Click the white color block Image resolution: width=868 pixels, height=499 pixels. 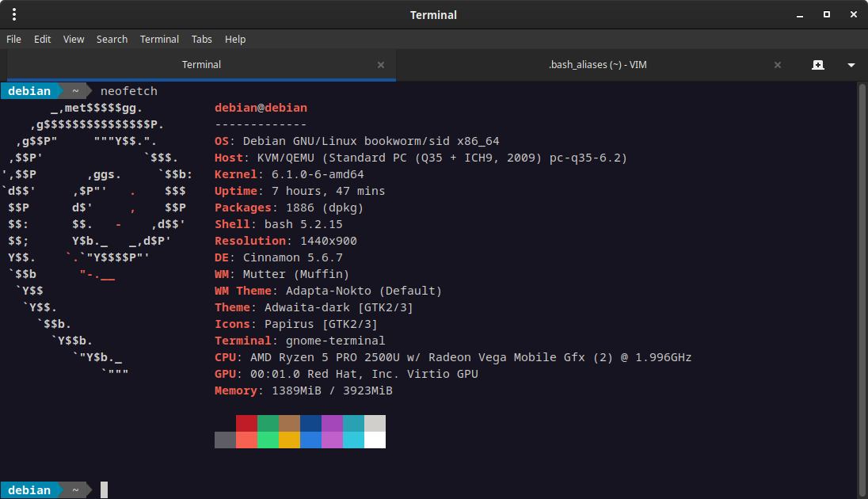click(x=375, y=440)
